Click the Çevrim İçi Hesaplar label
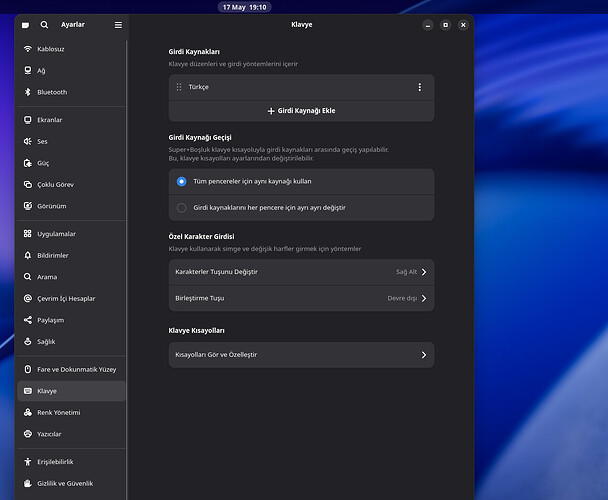Viewport: 608px width, 500px height. [66, 299]
